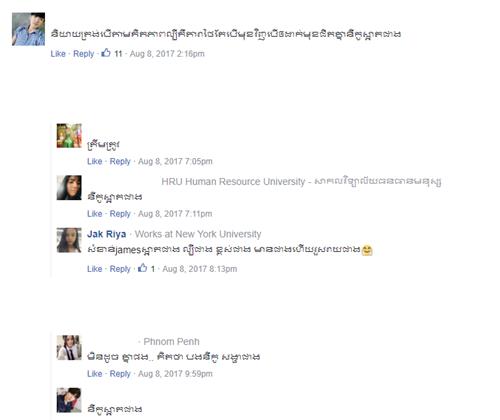Like Jak Riya's comment
Screen dimensions: 500x420
coord(95,269)
